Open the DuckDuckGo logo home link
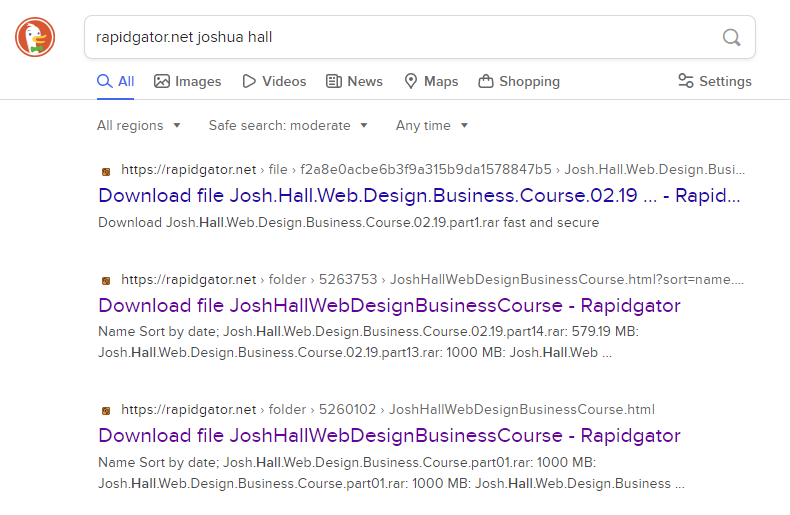790x515 pixels. click(35, 37)
